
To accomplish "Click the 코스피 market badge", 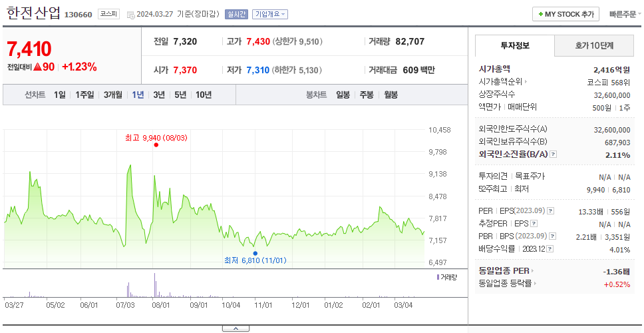I will tap(109, 14).
